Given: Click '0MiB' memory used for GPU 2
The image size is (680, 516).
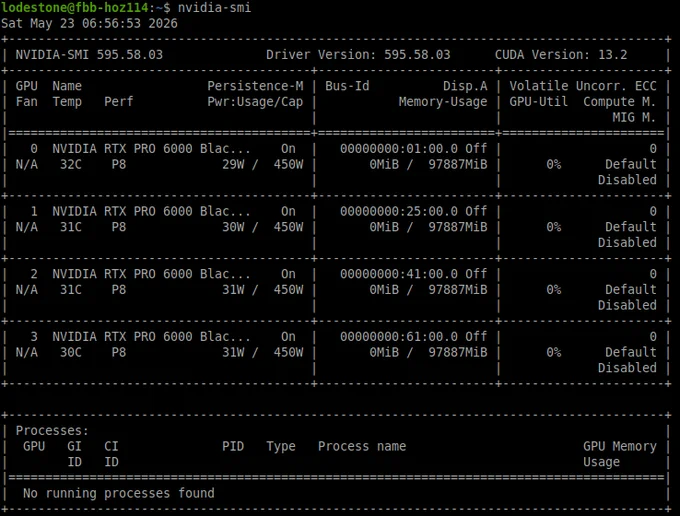Looking at the screenshot, I should pos(384,290).
